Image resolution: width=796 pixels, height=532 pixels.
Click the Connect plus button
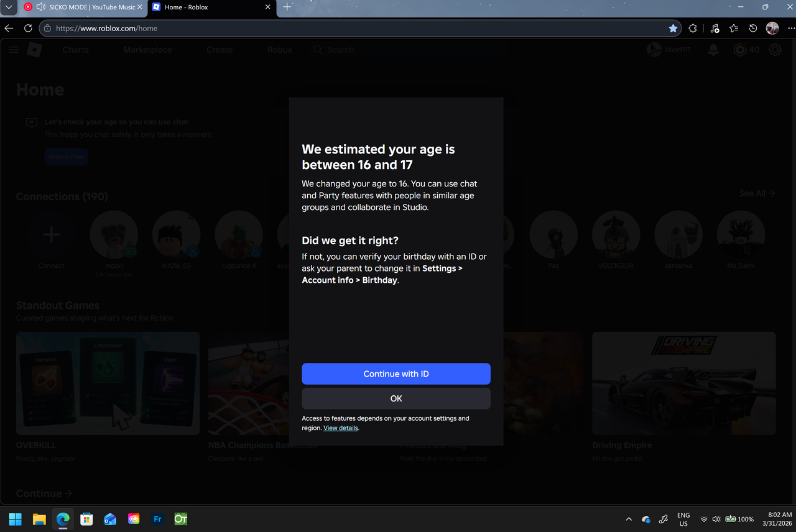52,234
